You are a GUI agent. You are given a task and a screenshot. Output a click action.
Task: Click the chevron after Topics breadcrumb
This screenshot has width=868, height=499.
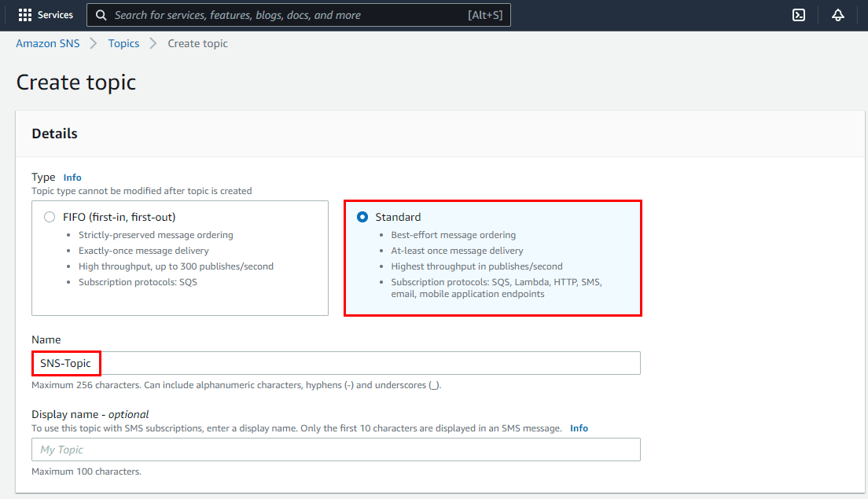point(153,44)
